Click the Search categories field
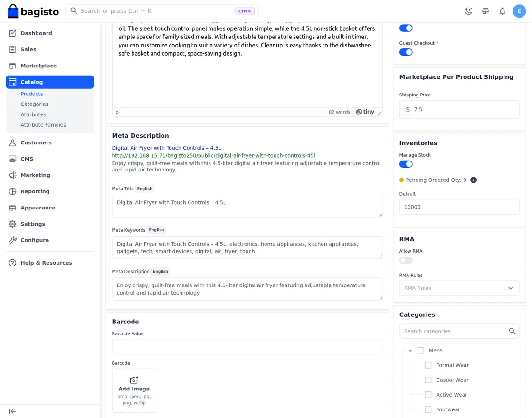The image size is (532, 418). pos(459,331)
